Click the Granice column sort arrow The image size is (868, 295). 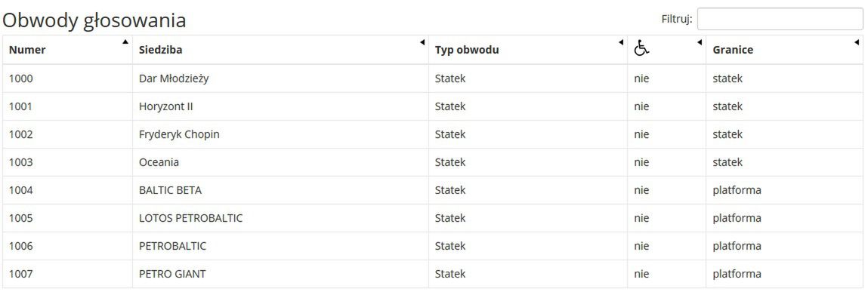(857, 42)
